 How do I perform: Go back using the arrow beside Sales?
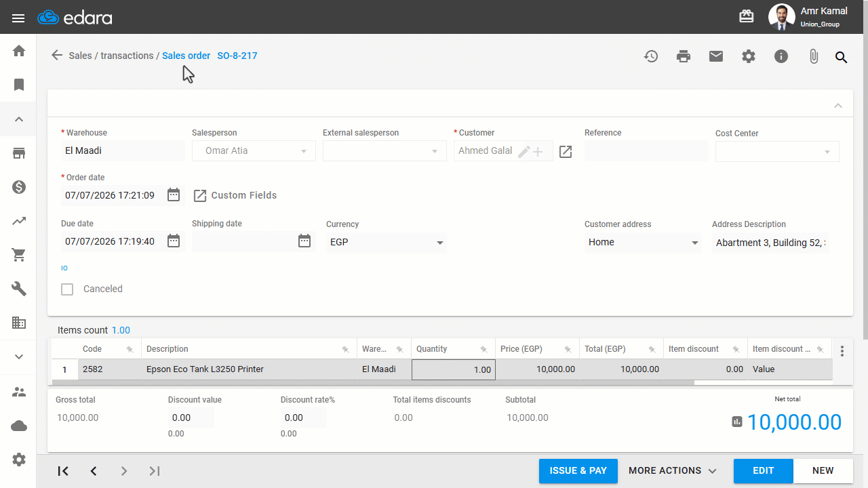(57, 56)
